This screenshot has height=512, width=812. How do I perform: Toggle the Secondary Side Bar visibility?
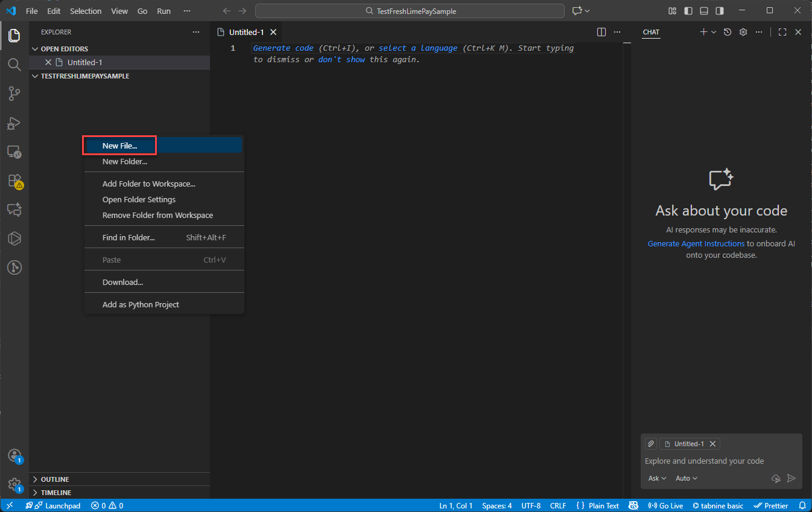(x=720, y=11)
